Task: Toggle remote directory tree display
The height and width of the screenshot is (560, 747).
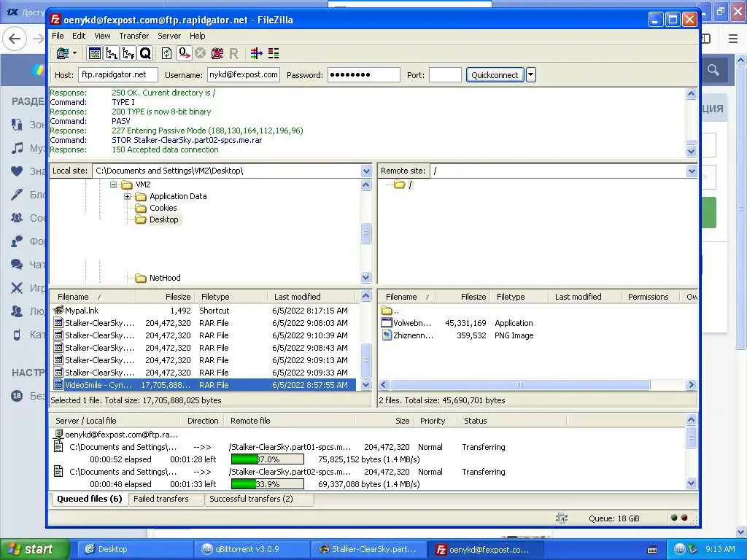Action: tap(128, 53)
